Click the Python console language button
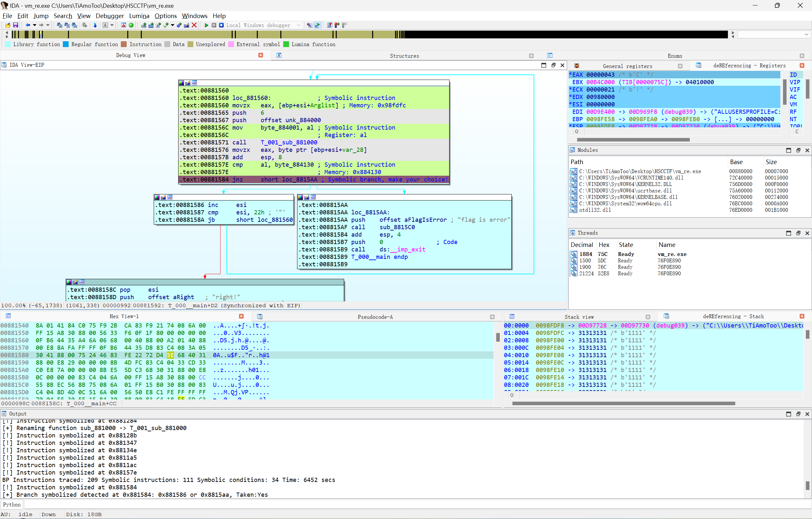 12,504
